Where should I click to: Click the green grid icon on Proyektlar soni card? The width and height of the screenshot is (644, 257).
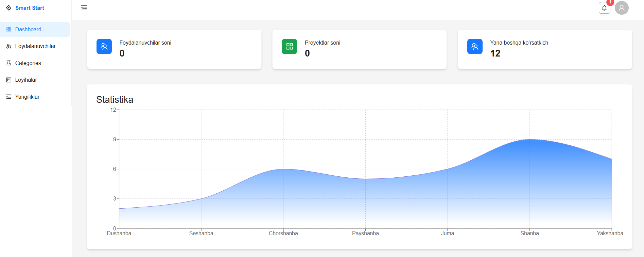(x=289, y=47)
